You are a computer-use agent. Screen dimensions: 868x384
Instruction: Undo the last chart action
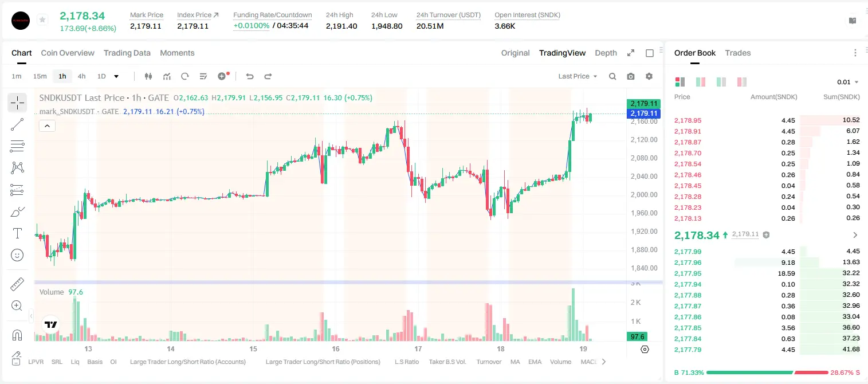click(x=249, y=76)
